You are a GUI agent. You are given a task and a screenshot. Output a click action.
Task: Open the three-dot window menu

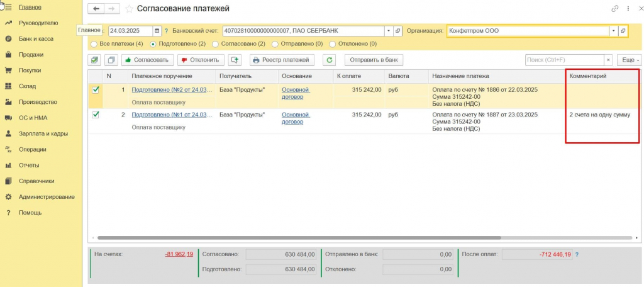tap(628, 8)
